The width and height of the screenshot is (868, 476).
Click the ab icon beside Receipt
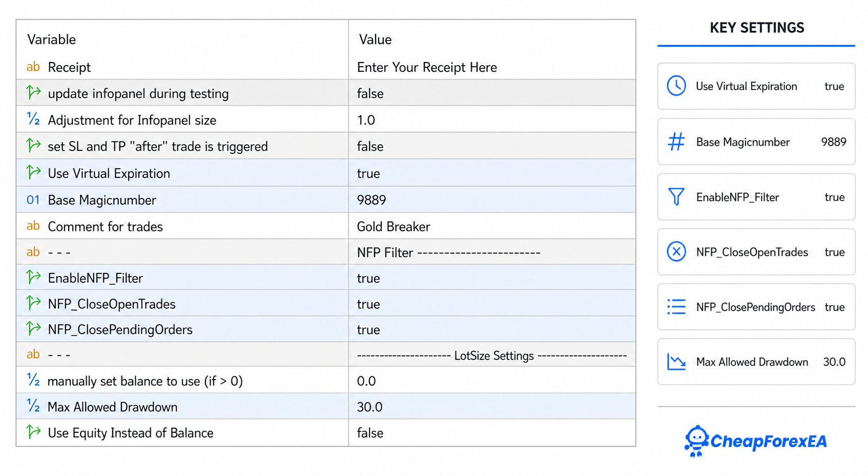(33, 67)
